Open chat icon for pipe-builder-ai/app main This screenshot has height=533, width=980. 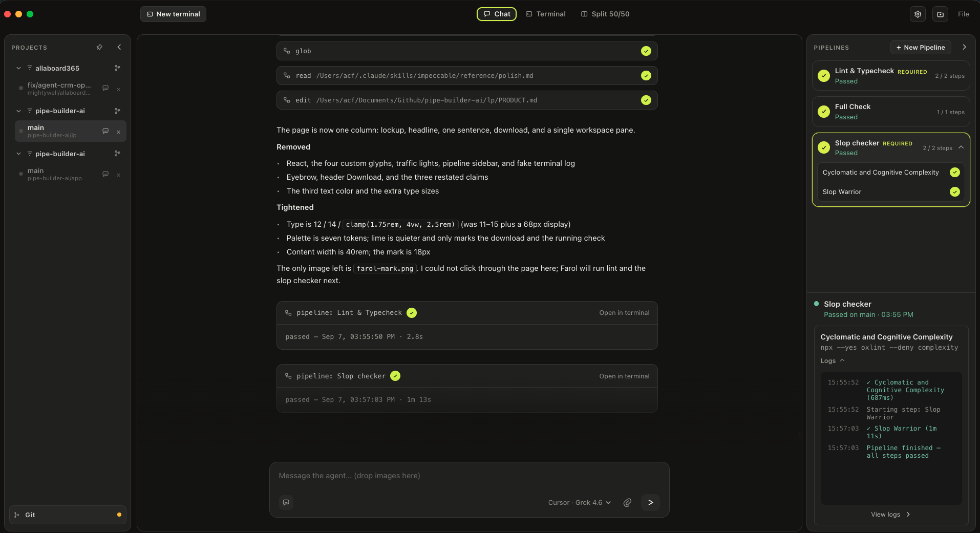tap(105, 174)
